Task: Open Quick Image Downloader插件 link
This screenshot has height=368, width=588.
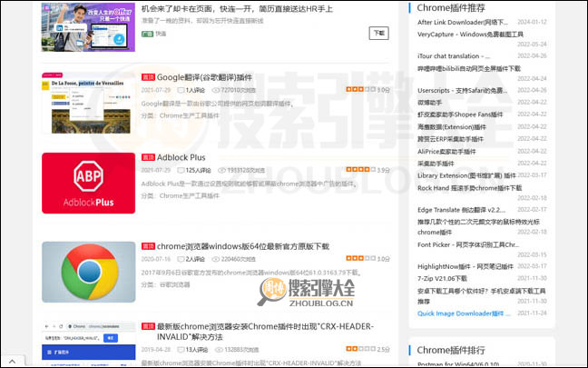Action: pyautogui.click(x=464, y=313)
